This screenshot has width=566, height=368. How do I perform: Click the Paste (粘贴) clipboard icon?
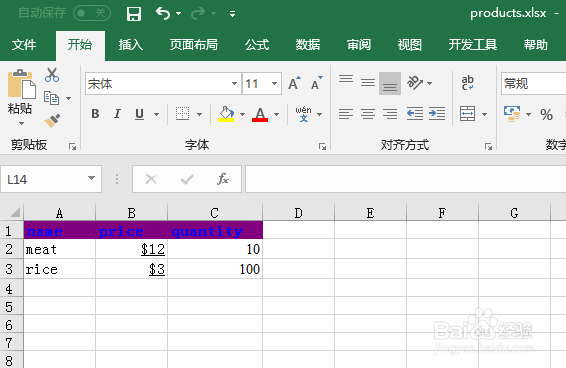22,84
